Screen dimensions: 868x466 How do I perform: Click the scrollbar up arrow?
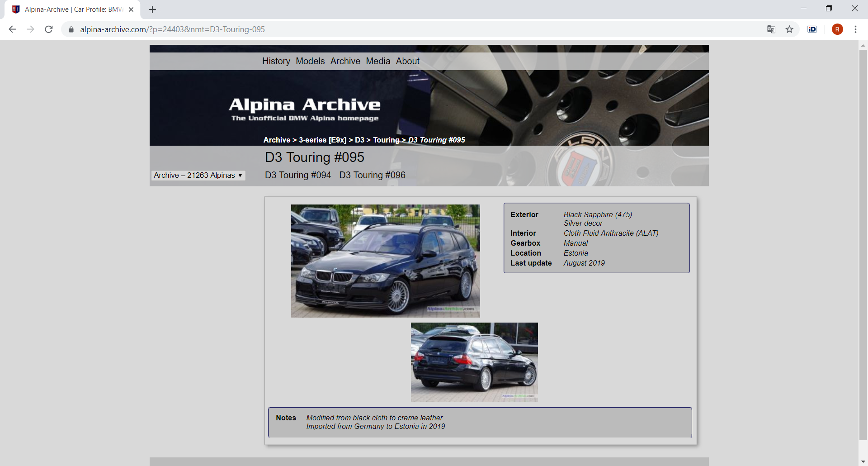pos(863,45)
